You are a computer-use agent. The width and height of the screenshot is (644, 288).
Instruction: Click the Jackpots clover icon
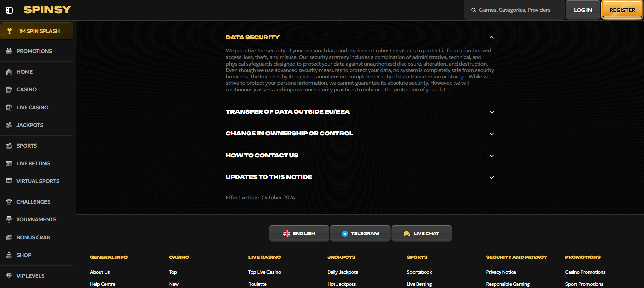(9, 125)
